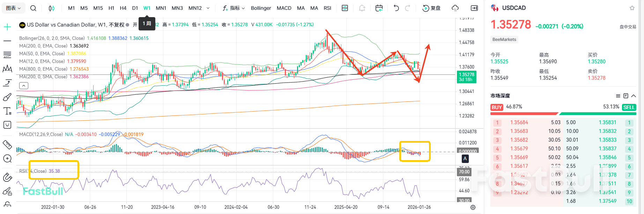Click the red BUY button

click(x=497, y=107)
